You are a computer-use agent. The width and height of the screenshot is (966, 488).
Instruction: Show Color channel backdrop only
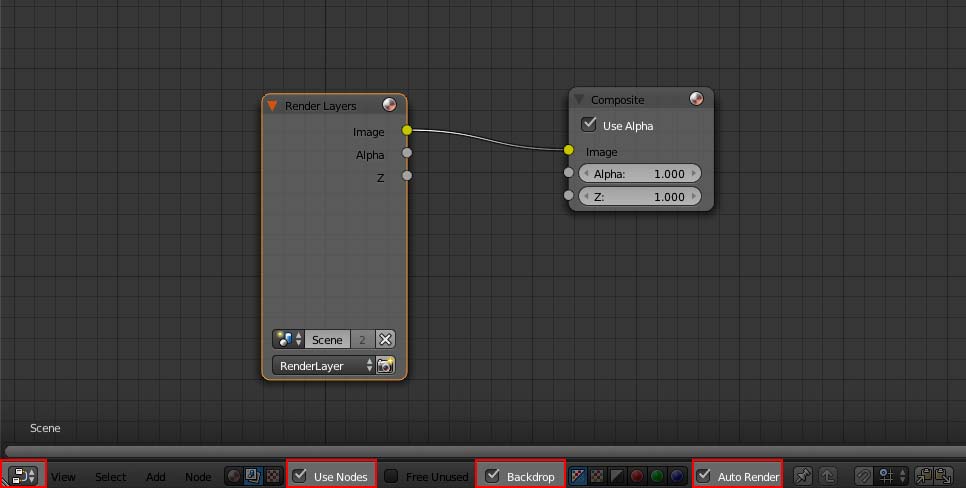pos(597,476)
